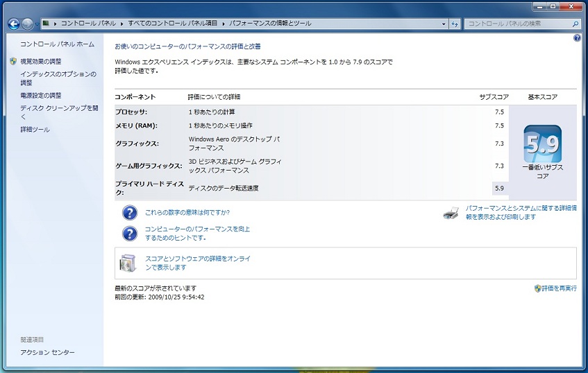Maximize the control panel window

[x=553, y=6]
